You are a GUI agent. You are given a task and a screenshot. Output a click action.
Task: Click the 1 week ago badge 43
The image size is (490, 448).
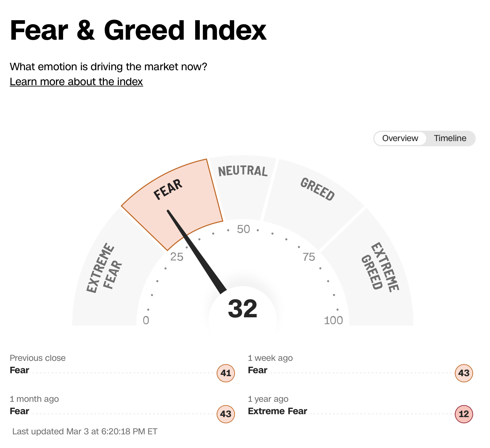(x=464, y=373)
